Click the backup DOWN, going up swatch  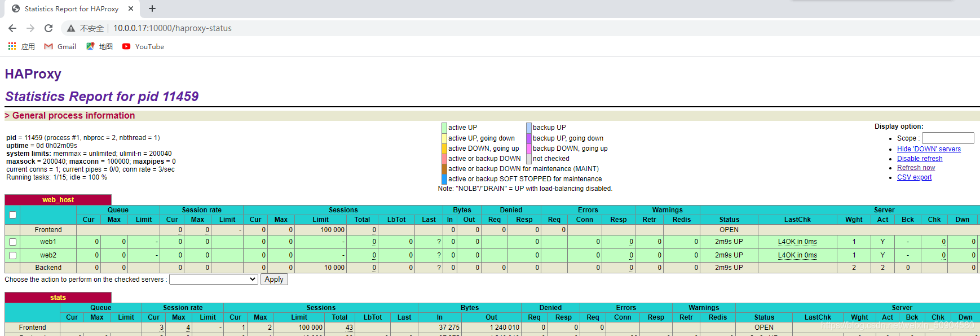(529, 149)
